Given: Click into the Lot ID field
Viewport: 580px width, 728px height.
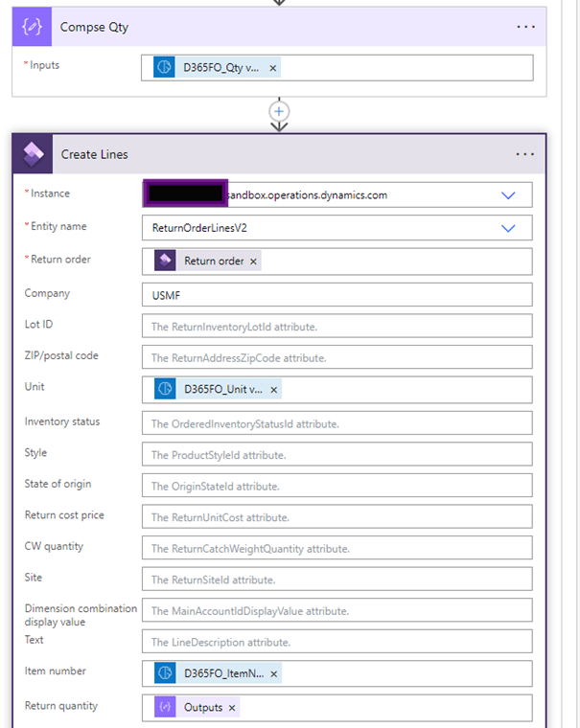Looking at the screenshot, I should pos(336,327).
